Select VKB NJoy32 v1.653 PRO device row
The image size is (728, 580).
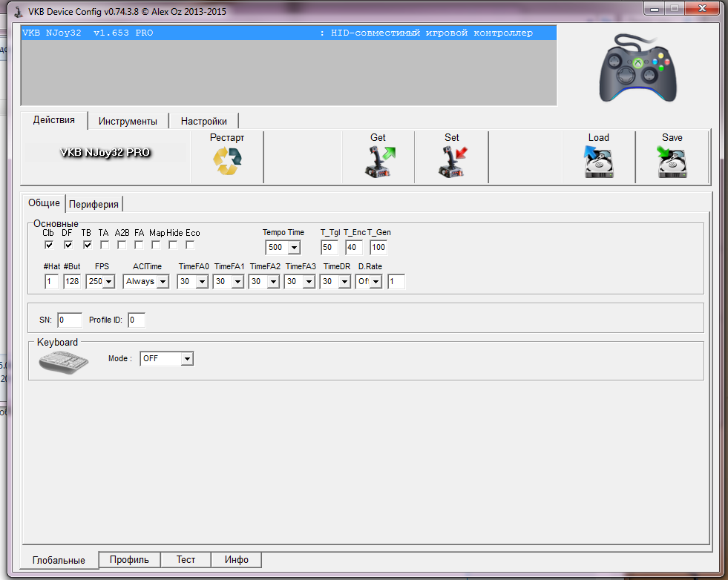[x=289, y=33]
